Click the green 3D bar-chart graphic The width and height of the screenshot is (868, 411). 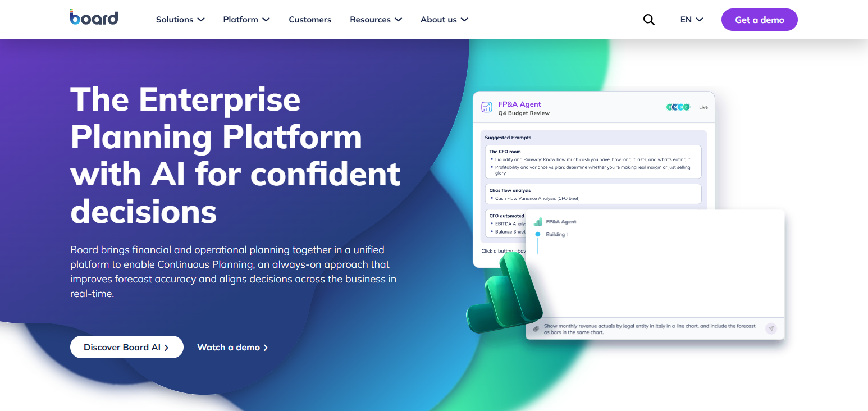505,293
